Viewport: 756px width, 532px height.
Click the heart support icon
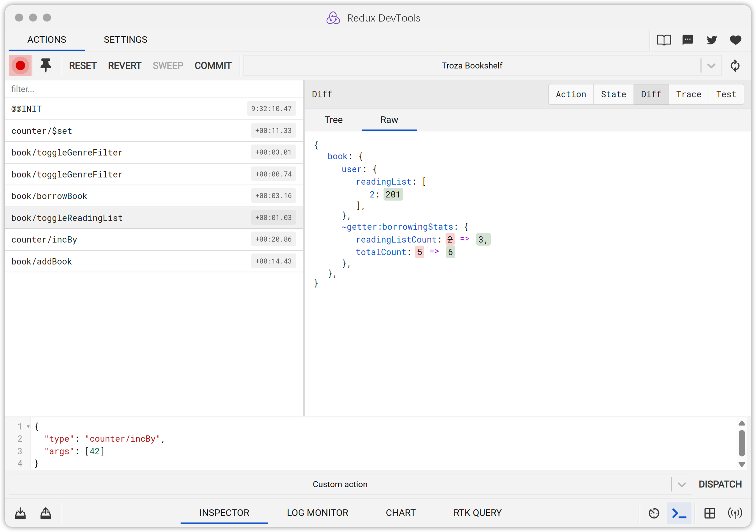[736, 40]
